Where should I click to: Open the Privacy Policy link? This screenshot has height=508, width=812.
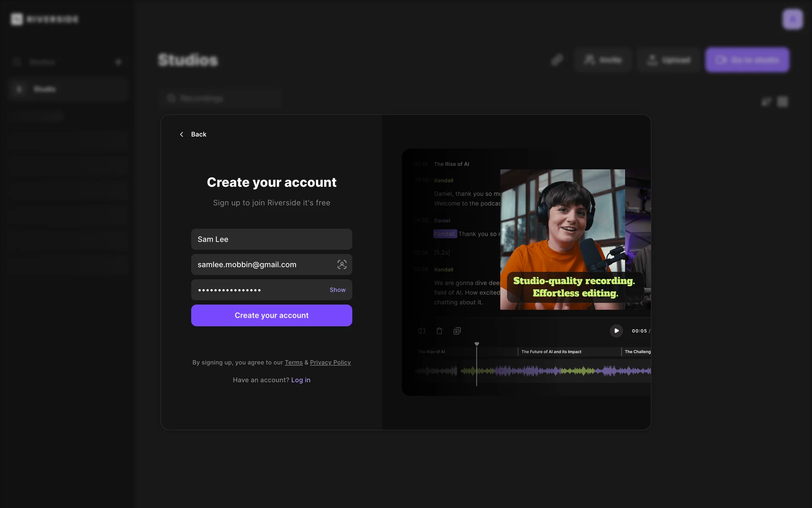pos(330,362)
